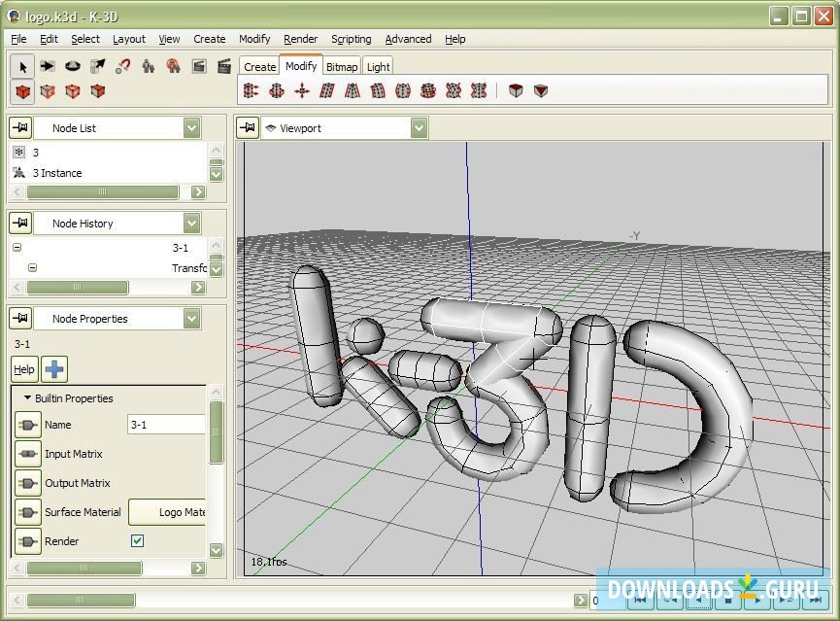The height and width of the screenshot is (621, 840).
Task: Click the four-arrow center points icon
Action: click(302, 90)
